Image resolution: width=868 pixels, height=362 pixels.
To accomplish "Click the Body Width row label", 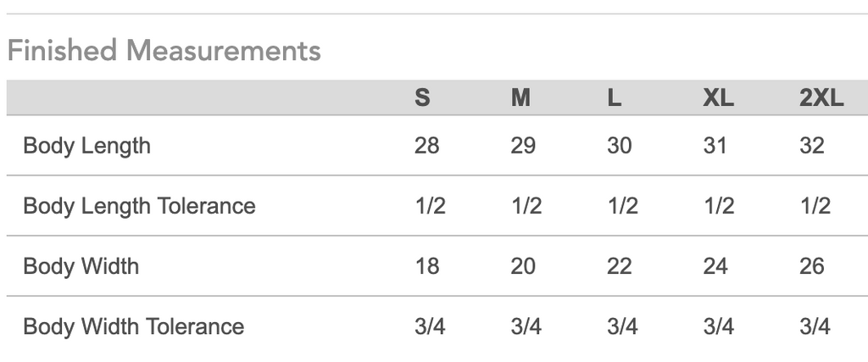I will (x=81, y=266).
